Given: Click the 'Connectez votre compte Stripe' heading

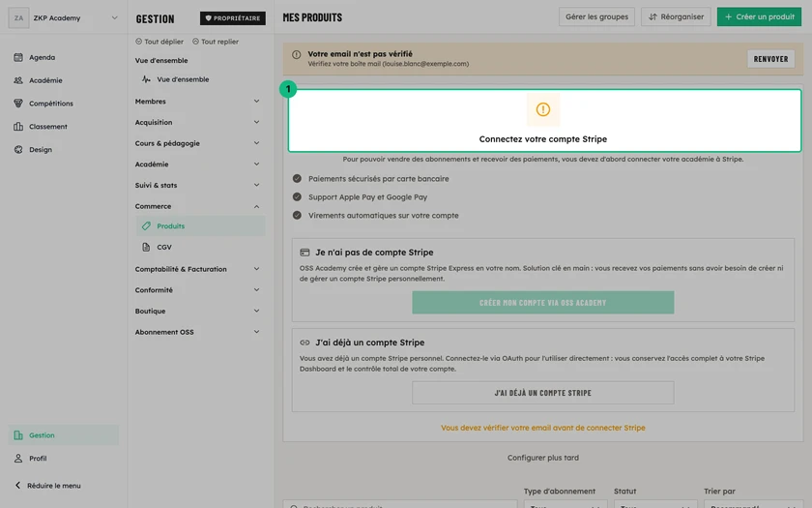Looking at the screenshot, I should [542, 139].
